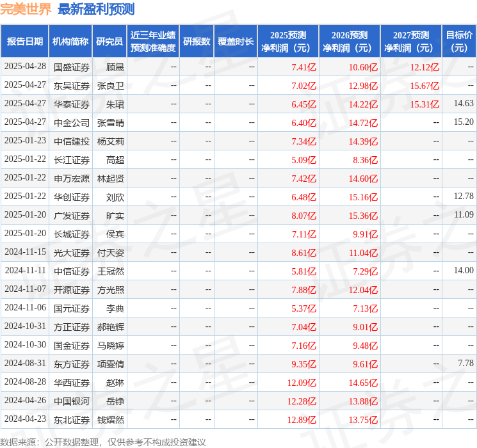This screenshot has height=448, width=477.
Task: Click the 研究员 column header
Action: (109, 42)
